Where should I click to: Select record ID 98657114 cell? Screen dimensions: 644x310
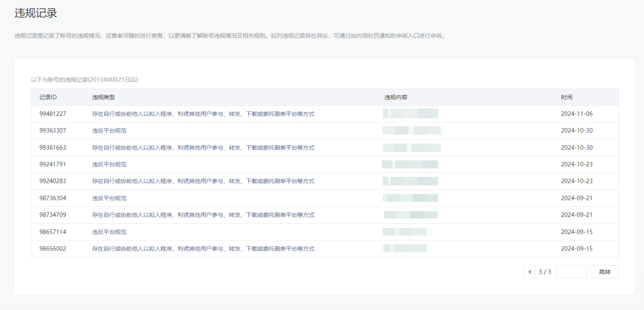(x=53, y=232)
